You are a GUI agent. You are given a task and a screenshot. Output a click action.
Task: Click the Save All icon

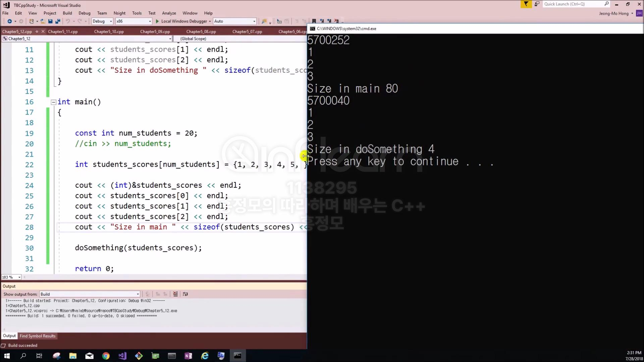tap(58, 21)
